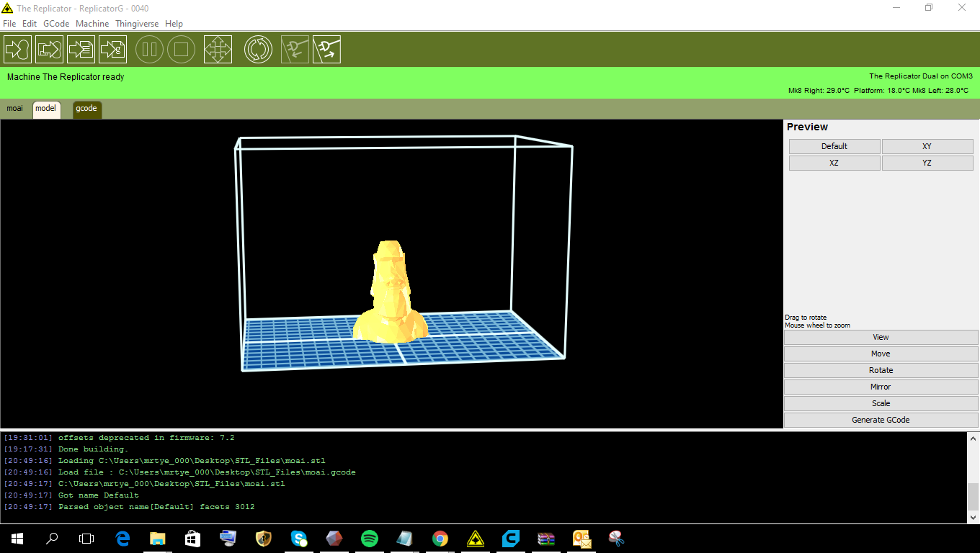Open Outlook from the taskbar

pos(582,539)
